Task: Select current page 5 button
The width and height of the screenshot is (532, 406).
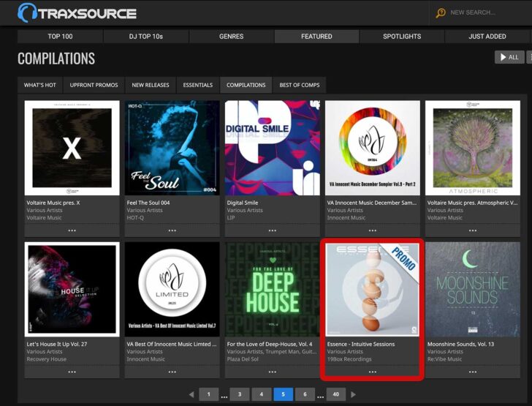Action: click(x=283, y=394)
